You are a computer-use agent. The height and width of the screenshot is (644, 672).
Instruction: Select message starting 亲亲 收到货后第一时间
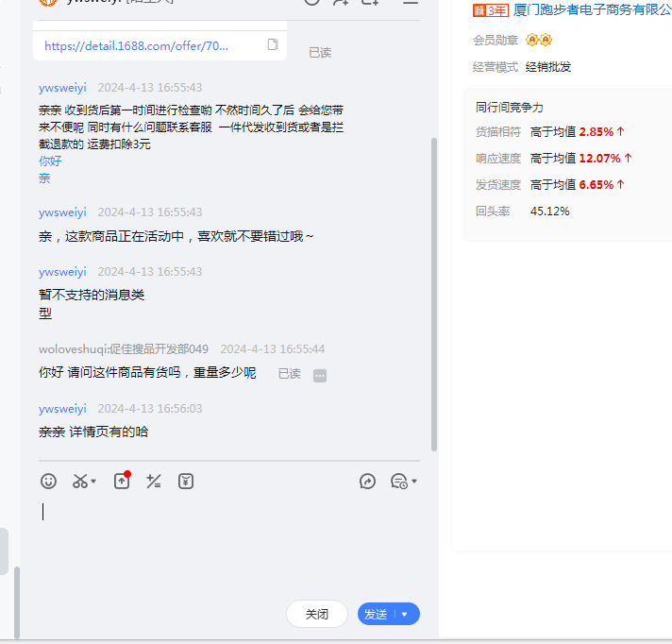pyautogui.click(x=192, y=127)
